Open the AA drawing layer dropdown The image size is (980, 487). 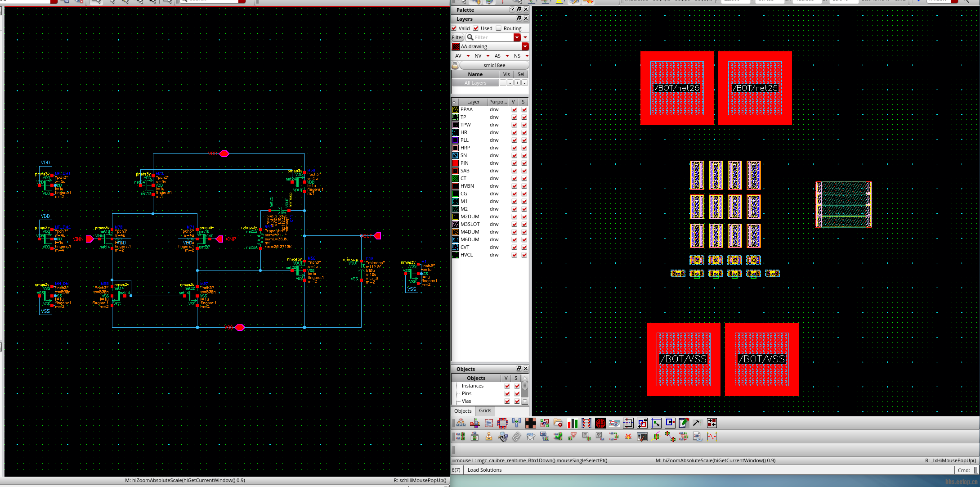click(x=525, y=46)
